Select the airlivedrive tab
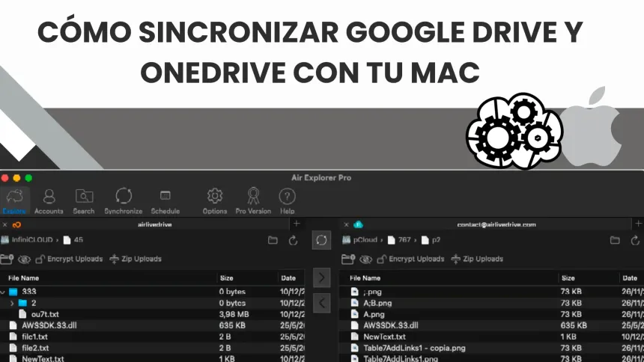Screen dimensions: 644x362 click(155, 224)
